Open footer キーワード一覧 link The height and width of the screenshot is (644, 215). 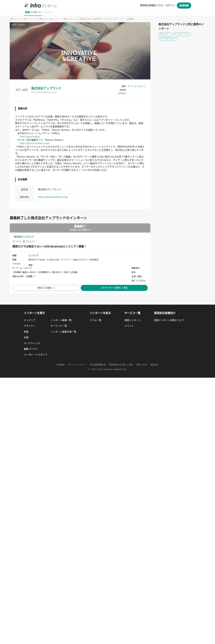tap(59, 326)
